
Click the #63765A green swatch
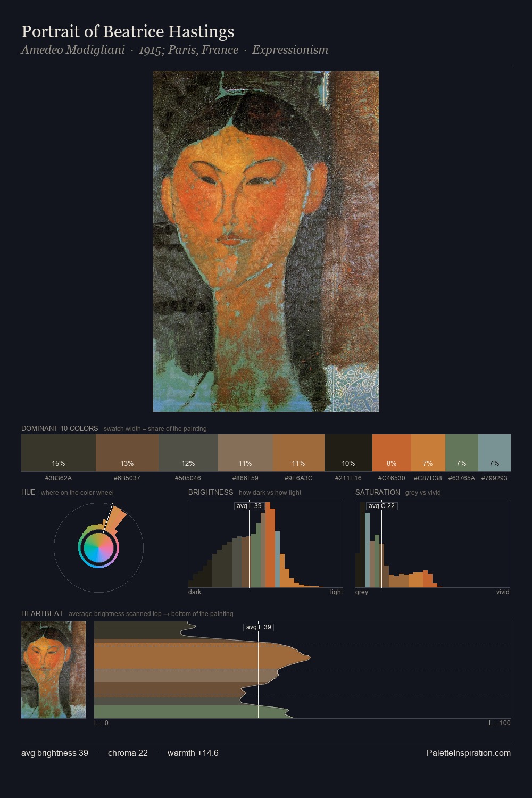pyautogui.click(x=462, y=453)
